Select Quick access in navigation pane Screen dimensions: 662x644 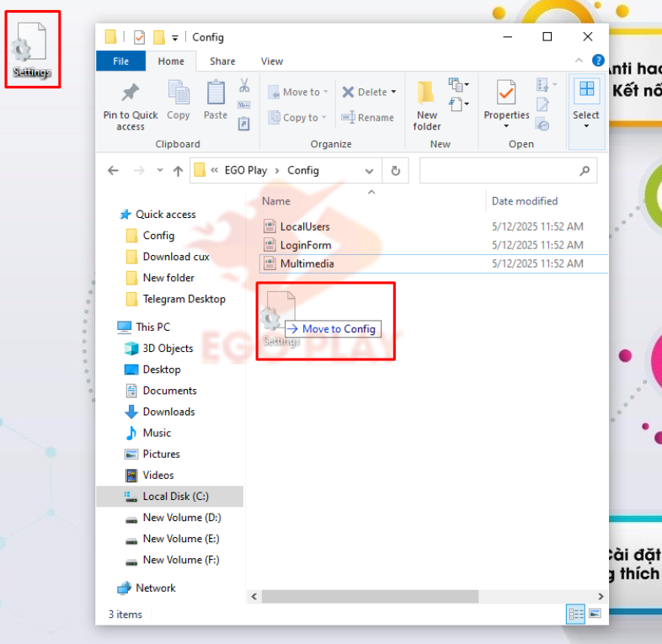point(165,215)
